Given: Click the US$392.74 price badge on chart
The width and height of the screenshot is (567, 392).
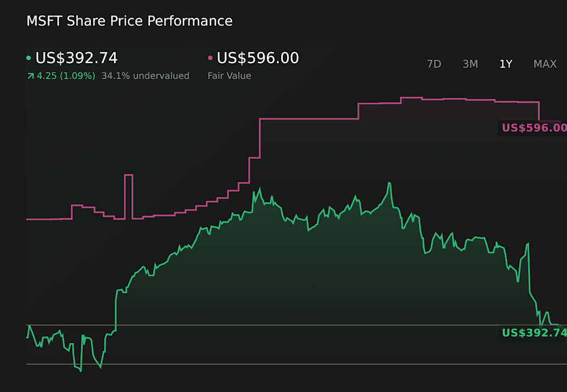Looking at the screenshot, I should (x=532, y=334).
